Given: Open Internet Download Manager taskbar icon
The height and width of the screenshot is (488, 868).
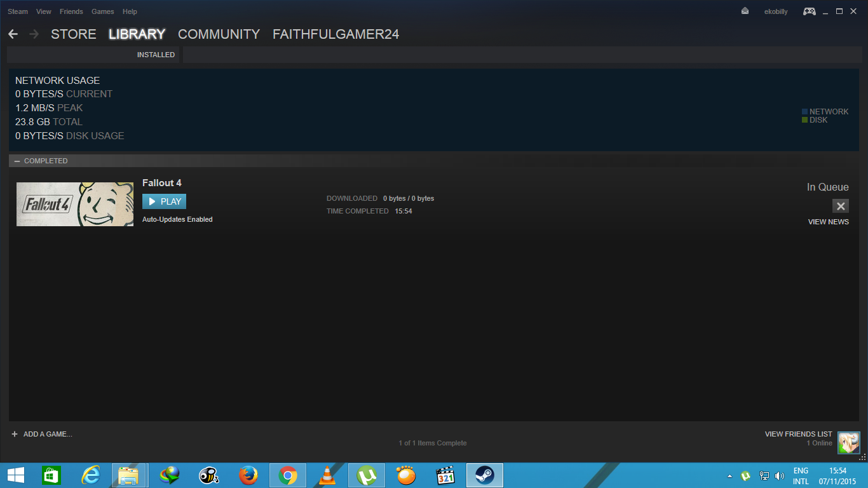Looking at the screenshot, I should 170,475.
